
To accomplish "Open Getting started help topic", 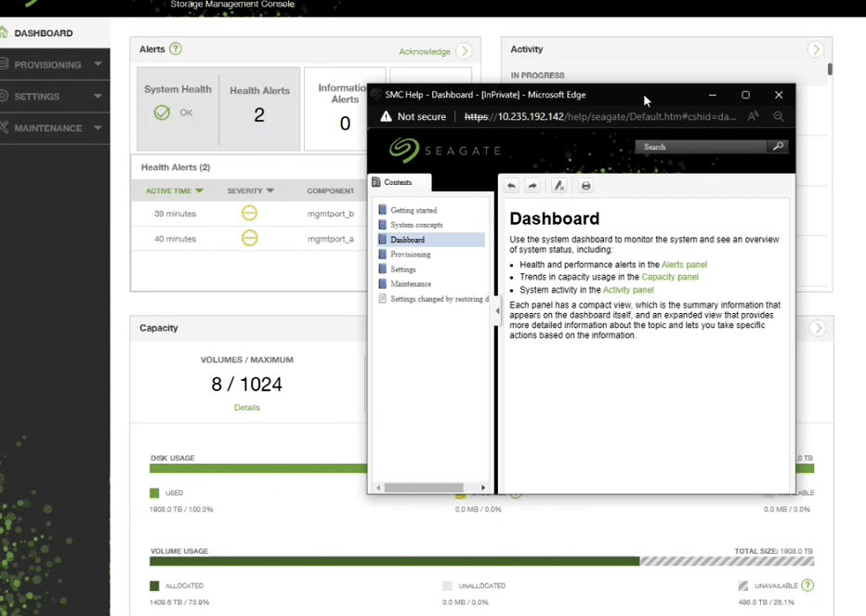I will click(413, 210).
